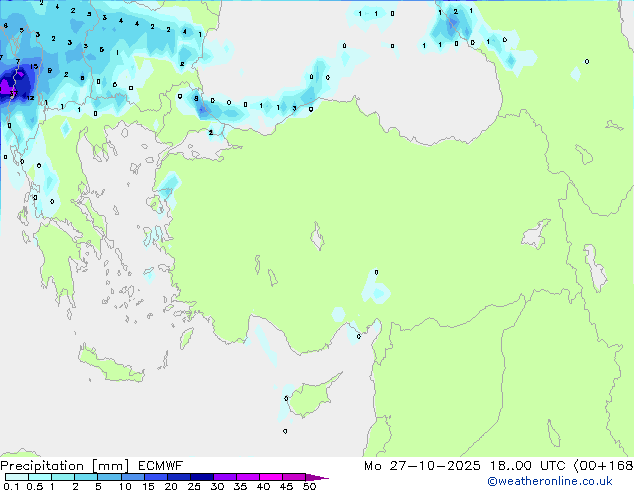Click the over-50 mm legend arrow tip
The height and width of the screenshot is (490, 634).
coord(317,477)
